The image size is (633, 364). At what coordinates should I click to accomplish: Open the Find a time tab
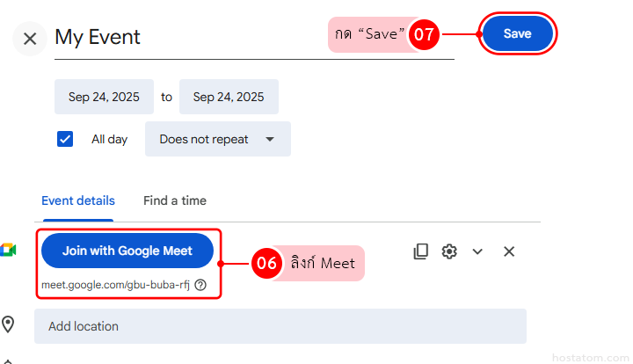click(x=175, y=200)
